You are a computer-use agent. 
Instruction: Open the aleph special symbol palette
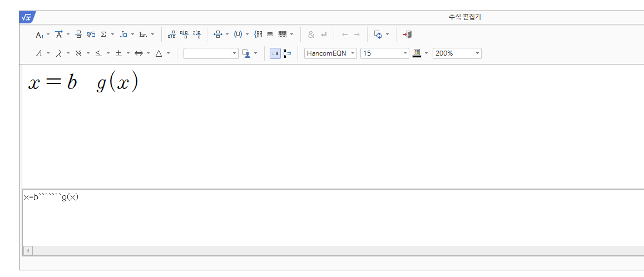[79, 53]
